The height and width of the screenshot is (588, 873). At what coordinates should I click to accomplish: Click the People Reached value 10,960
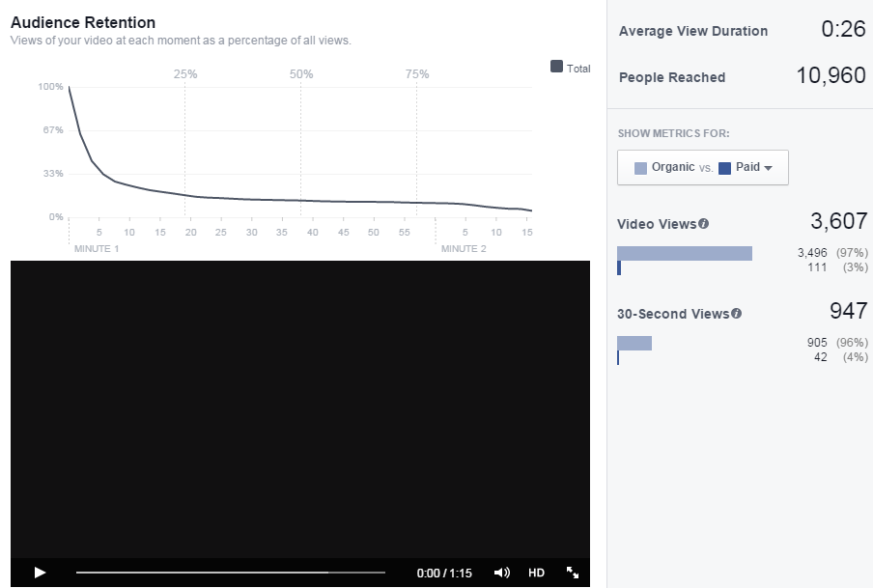coord(831,75)
